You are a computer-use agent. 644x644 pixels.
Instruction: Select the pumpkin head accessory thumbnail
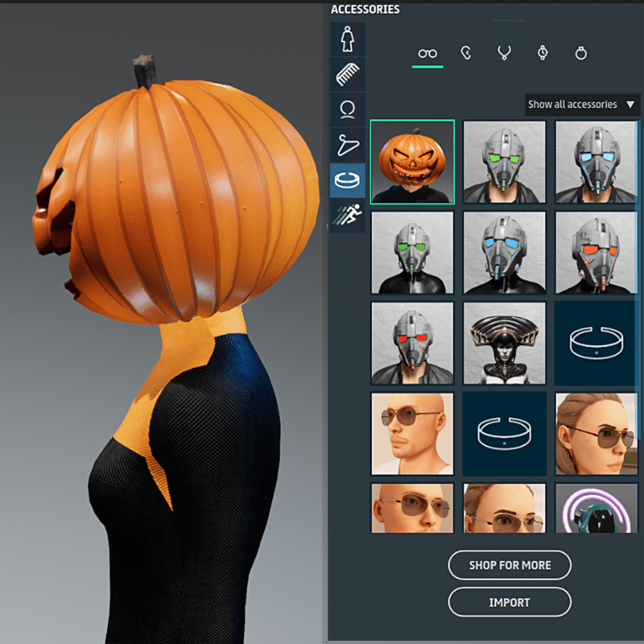412,162
